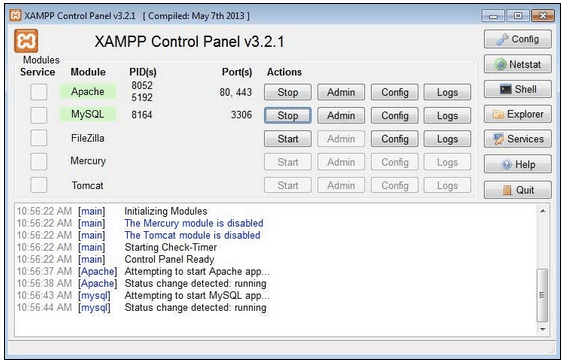Click Apache PID 8052
Viewport: 566px width, 364px height.
(x=142, y=86)
